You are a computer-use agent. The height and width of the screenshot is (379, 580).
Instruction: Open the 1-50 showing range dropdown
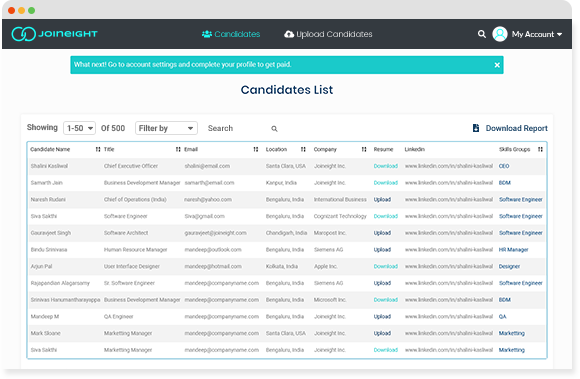(x=80, y=128)
